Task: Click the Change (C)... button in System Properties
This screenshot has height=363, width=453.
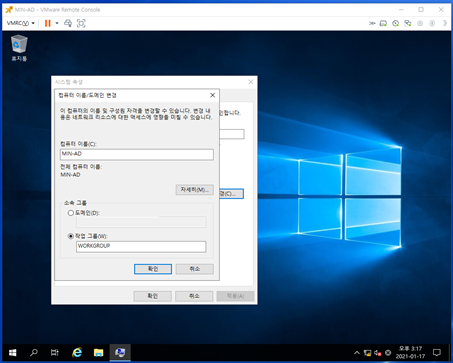Action: [x=232, y=194]
